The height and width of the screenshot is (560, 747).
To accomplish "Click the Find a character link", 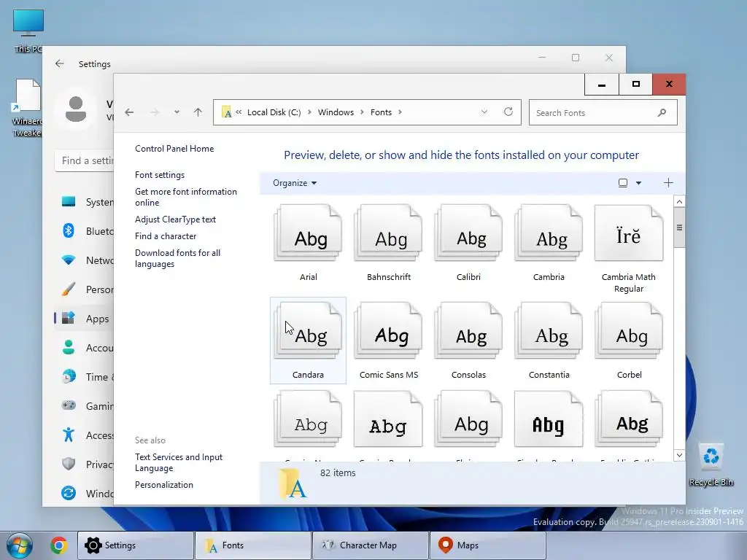I will tap(166, 236).
